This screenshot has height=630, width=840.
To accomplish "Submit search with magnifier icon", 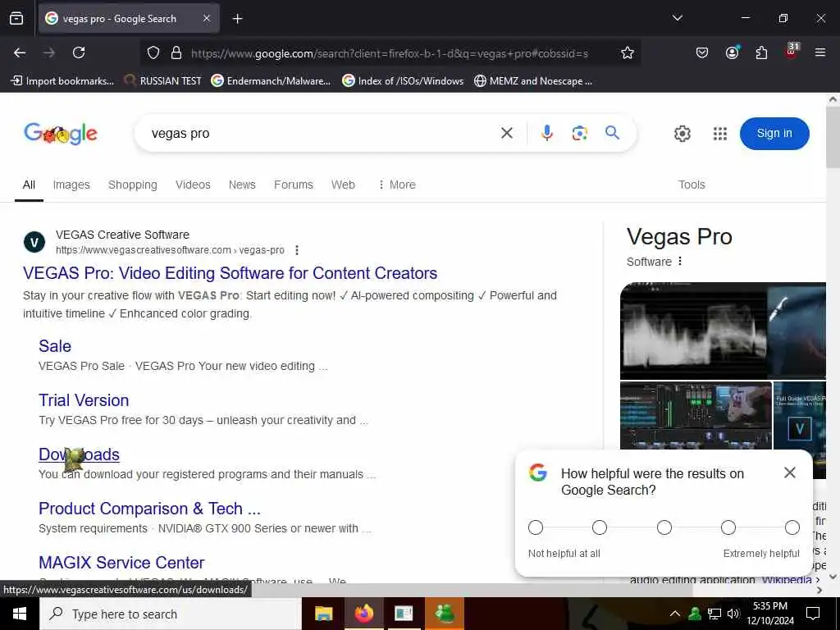I will pos(612,133).
